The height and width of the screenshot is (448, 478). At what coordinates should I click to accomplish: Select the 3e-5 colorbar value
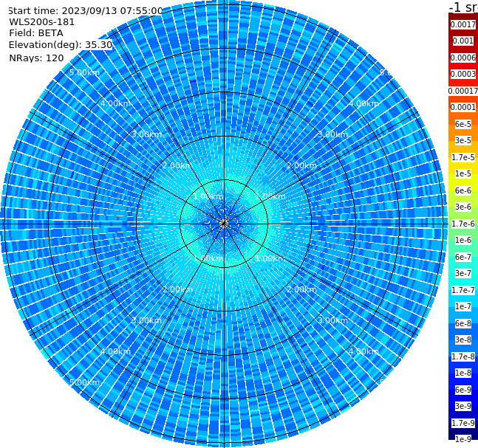463,140
